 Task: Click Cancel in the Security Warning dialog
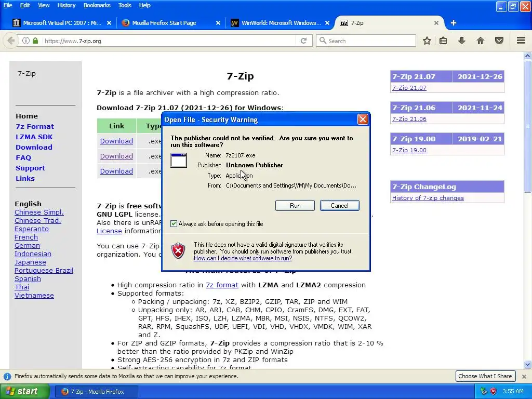coord(339,205)
